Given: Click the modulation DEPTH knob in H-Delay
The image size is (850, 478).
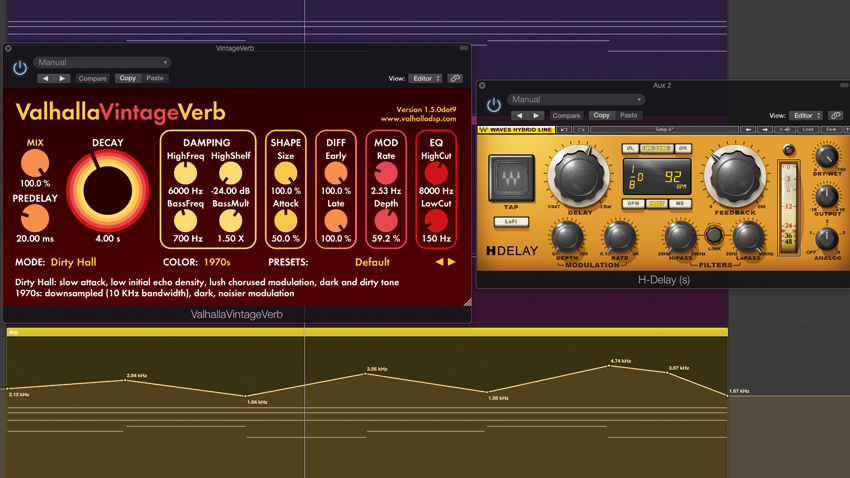Looking at the screenshot, I should 567,237.
